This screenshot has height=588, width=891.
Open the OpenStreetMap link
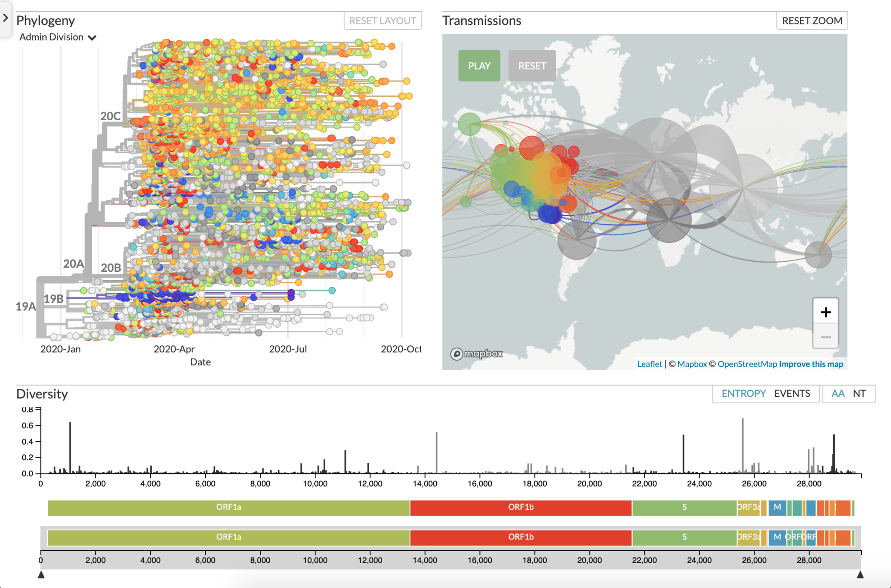pyautogui.click(x=747, y=364)
